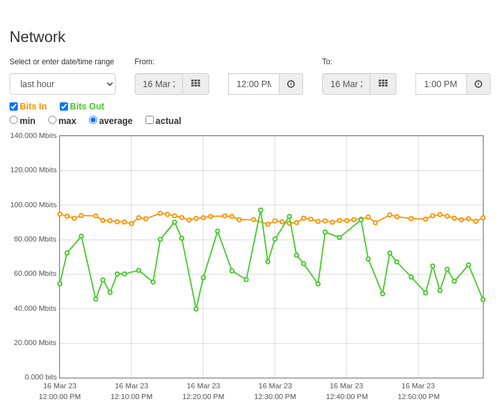Open the From time clock picker icon
The image size is (500, 403).
[x=291, y=84]
